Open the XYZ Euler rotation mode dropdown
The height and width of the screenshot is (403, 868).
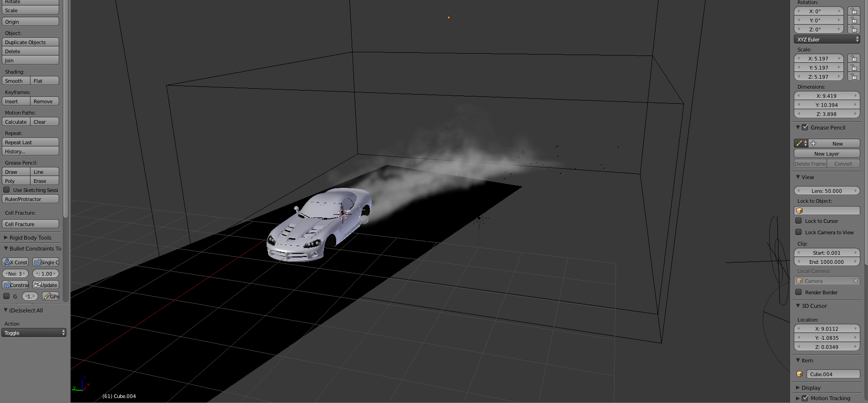(x=827, y=40)
